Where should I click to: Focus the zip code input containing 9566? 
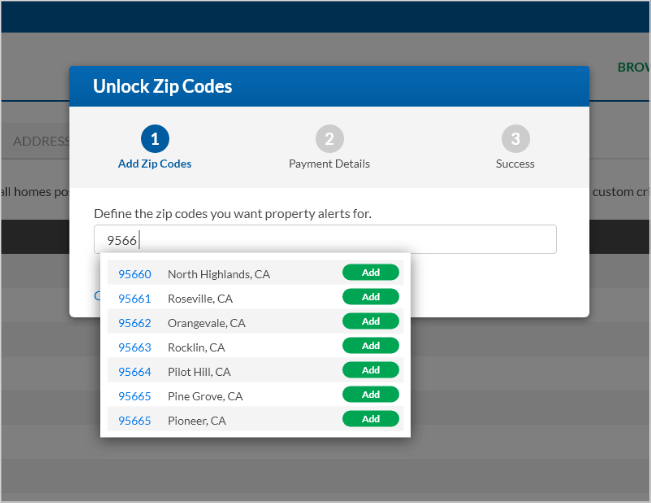tap(325, 240)
